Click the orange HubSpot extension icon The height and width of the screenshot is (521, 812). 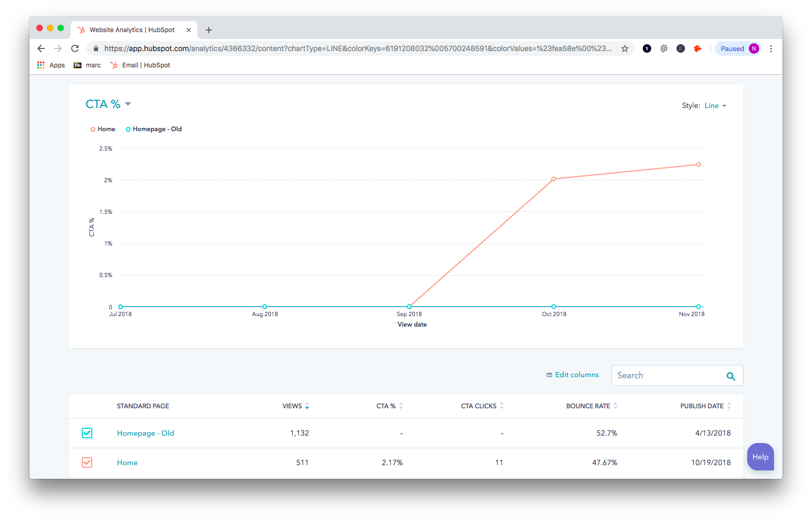(698, 48)
